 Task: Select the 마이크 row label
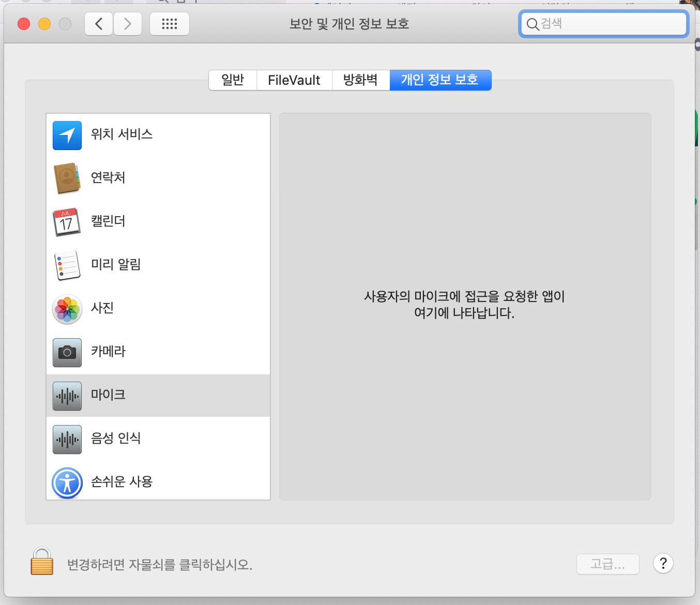point(109,395)
